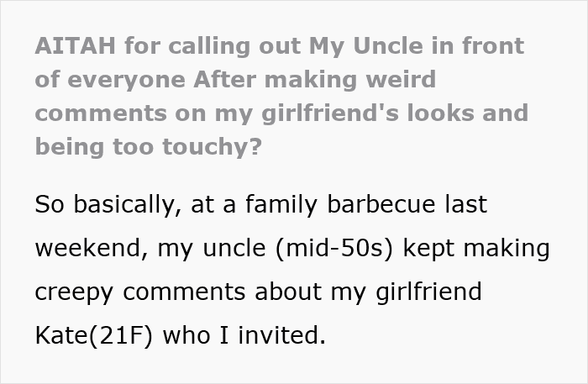Click "of everyone After making weird" title line

pos(235,80)
